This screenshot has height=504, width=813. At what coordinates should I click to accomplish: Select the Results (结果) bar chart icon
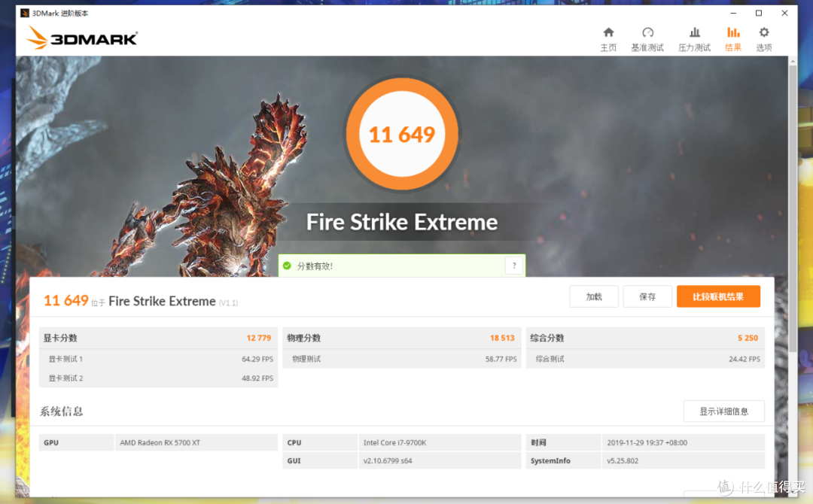click(733, 32)
